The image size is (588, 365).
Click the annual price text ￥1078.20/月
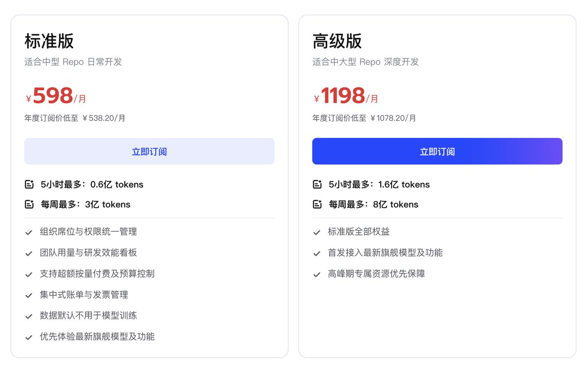[x=393, y=118]
